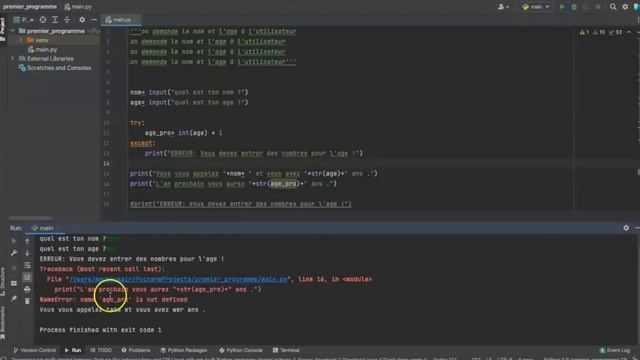Open TODO tool window
This screenshot has height=360, width=640.
coord(101,350)
